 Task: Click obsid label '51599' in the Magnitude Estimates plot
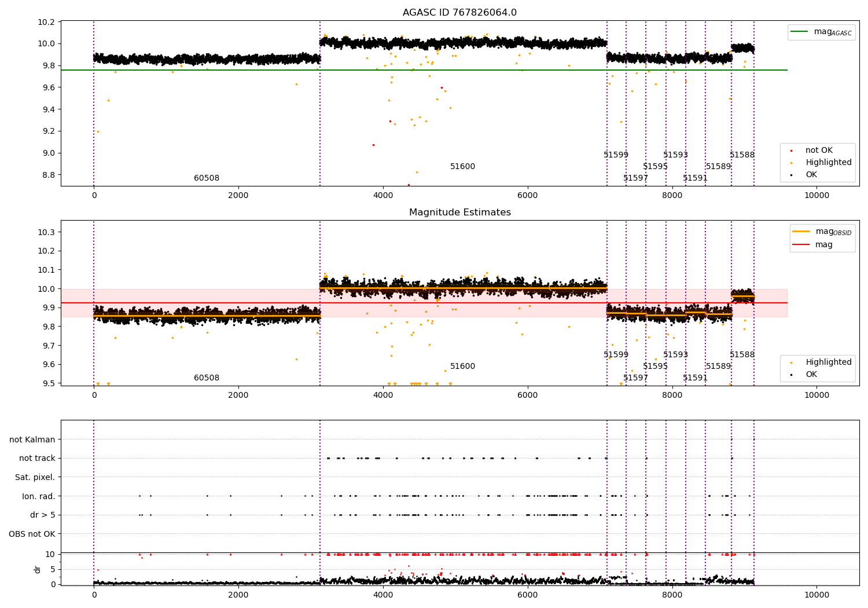(x=616, y=354)
